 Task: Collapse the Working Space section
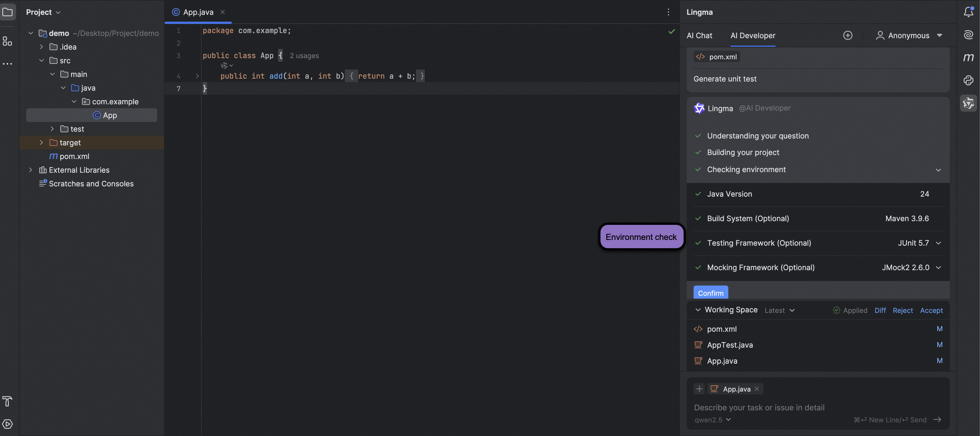(698, 310)
